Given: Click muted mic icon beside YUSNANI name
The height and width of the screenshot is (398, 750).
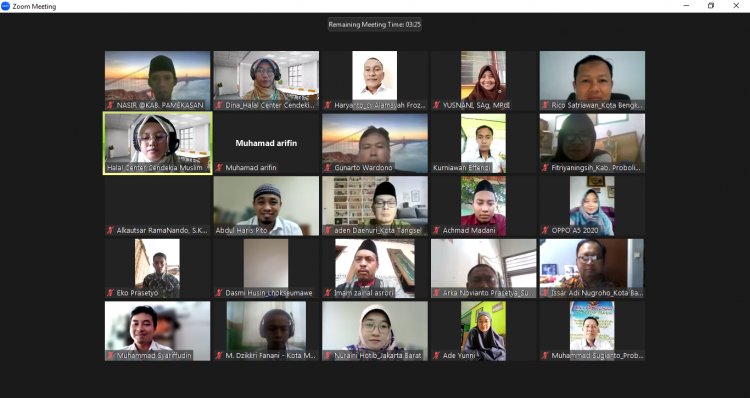Looking at the screenshot, I should (437, 105).
